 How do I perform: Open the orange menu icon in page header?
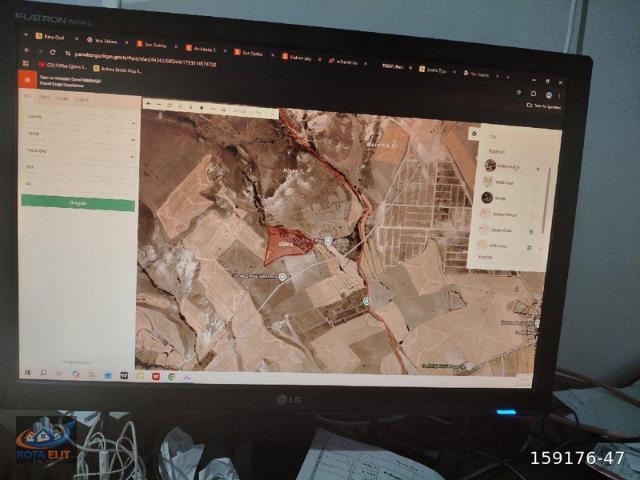[27, 80]
